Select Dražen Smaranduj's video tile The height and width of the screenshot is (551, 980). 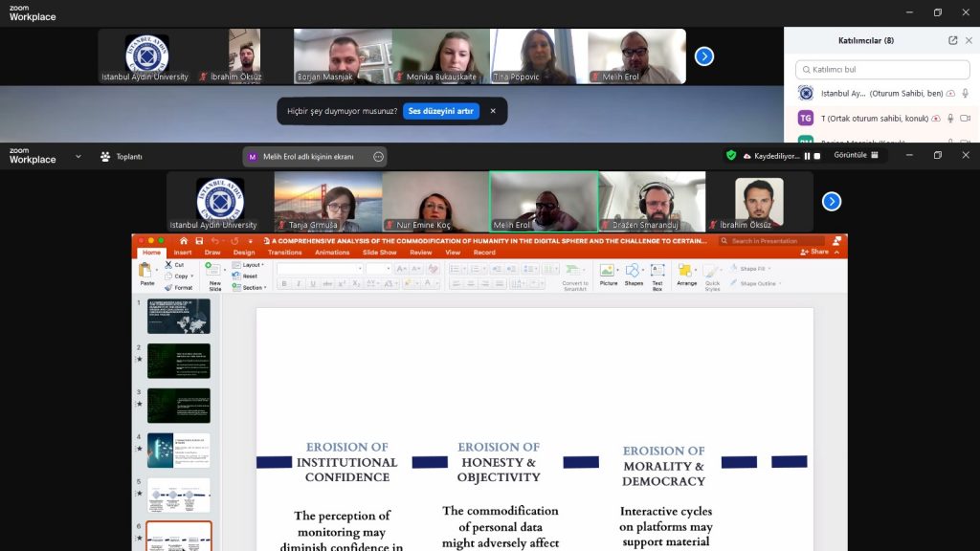point(652,201)
